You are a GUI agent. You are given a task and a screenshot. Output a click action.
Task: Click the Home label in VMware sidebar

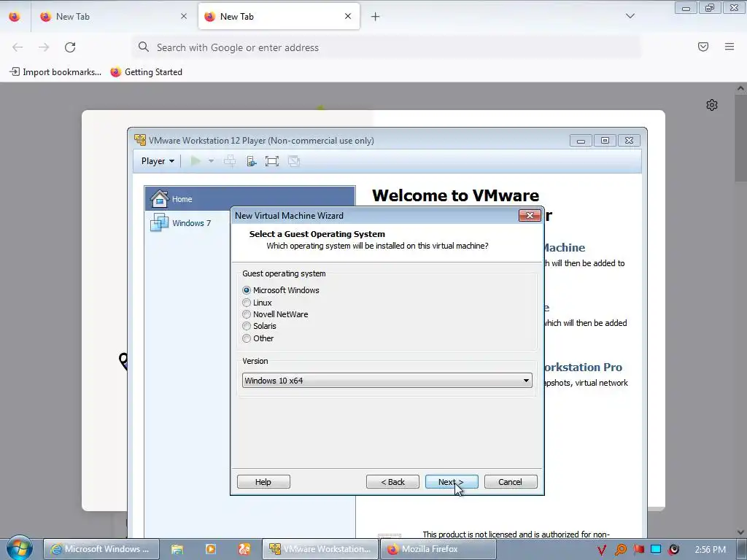[182, 199]
